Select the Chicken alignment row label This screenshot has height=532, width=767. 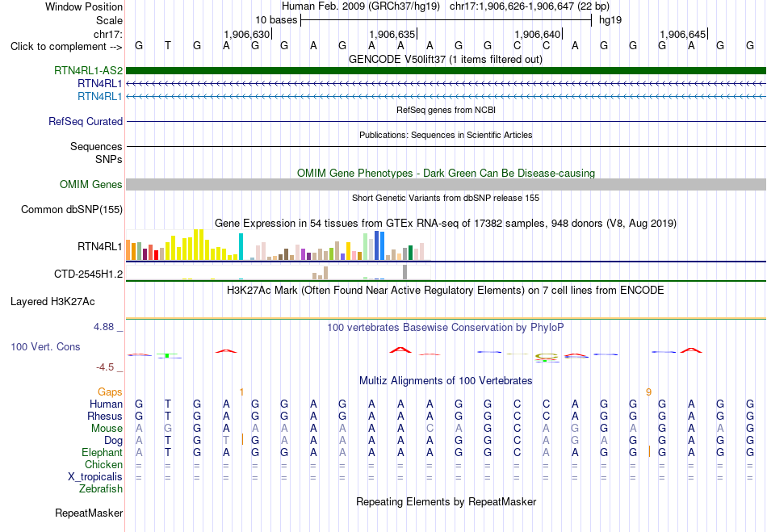click(103, 464)
